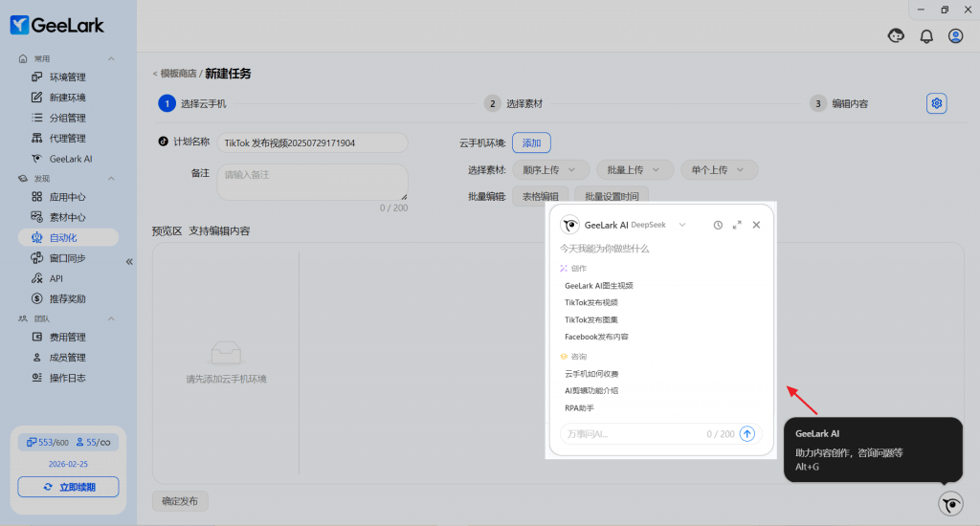Expand the AI chat panel fullscreen

pyautogui.click(x=737, y=225)
